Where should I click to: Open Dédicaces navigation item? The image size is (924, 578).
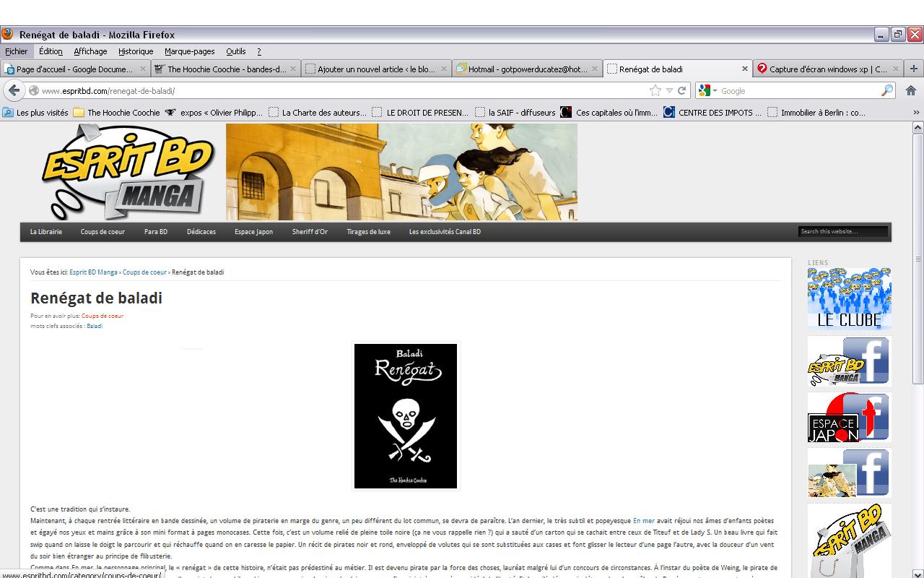coord(201,232)
